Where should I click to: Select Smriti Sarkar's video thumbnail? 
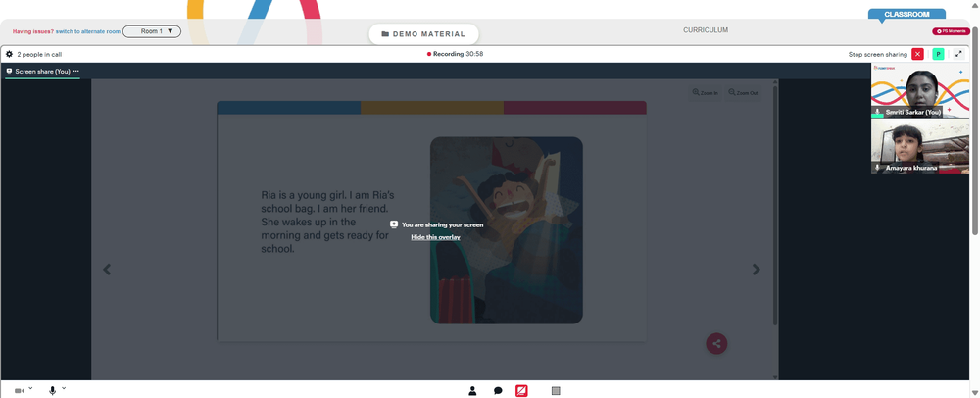[920, 90]
